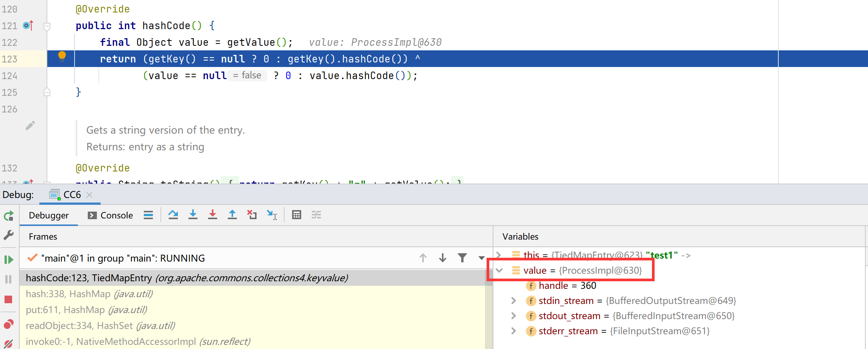Open the thread selector dropdown arrow
Image resolution: width=868 pixels, height=349 pixels.
[481, 258]
